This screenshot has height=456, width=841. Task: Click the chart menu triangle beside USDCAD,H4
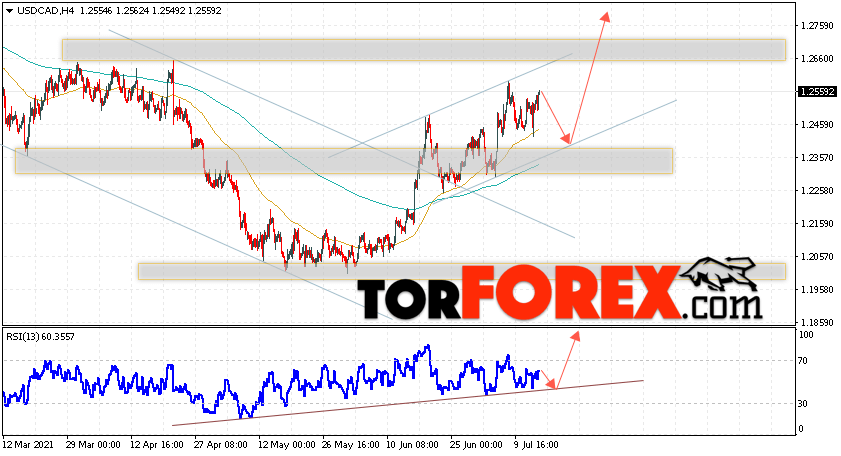coord(9,11)
